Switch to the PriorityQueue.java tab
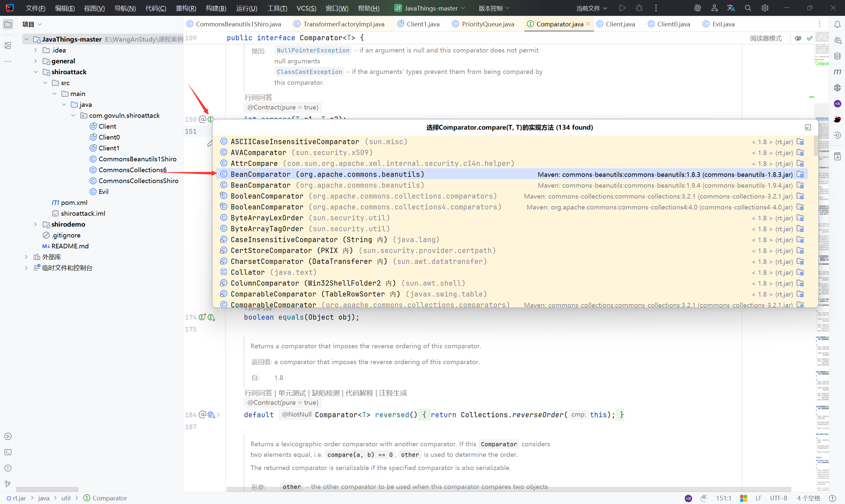This screenshot has width=845, height=504. click(x=487, y=24)
